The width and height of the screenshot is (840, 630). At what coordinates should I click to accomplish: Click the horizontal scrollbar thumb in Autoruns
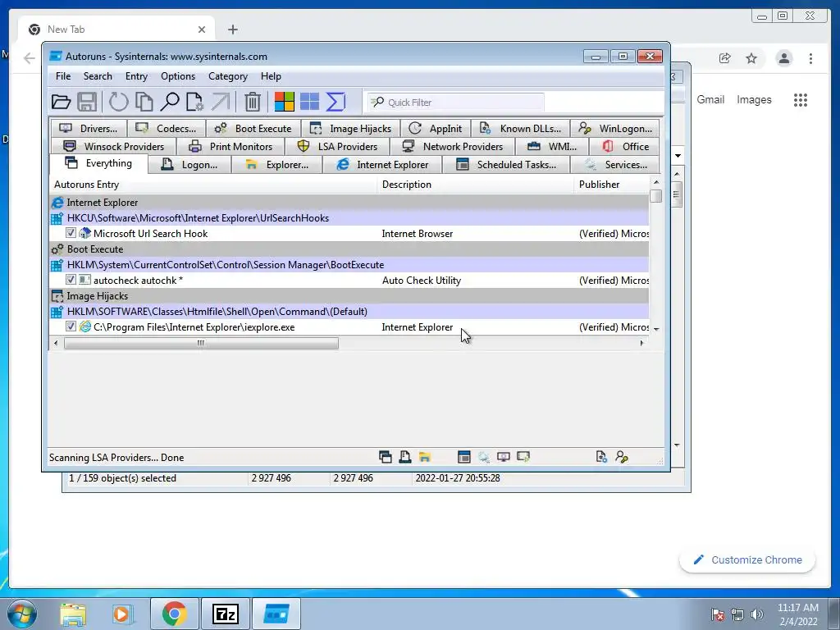click(x=201, y=343)
